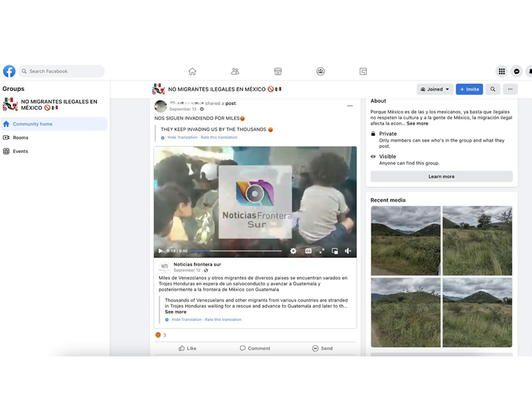Screen dimensions: 532x419
Task: Open the poster's profile picture
Action: (161, 106)
